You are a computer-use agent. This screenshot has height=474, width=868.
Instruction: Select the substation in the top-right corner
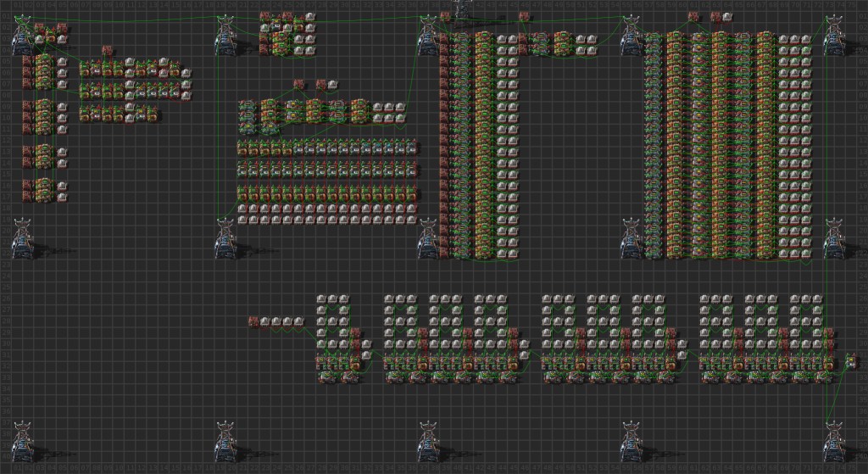[x=834, y=36]
